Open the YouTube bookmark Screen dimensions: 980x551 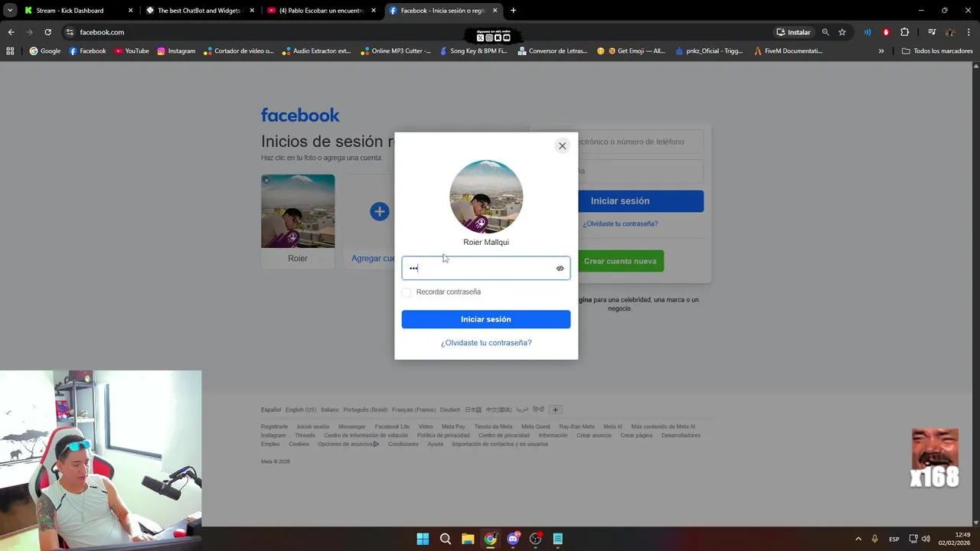(132, 51)
